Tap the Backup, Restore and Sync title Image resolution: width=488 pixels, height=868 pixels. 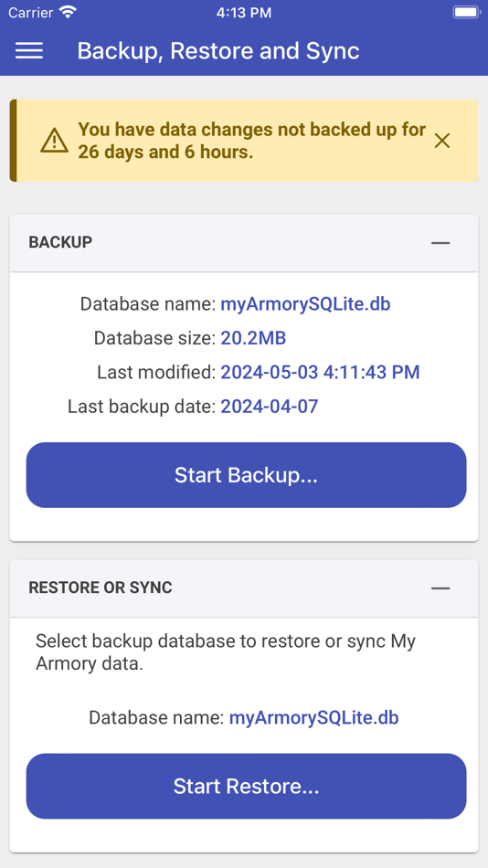(218, 50)
